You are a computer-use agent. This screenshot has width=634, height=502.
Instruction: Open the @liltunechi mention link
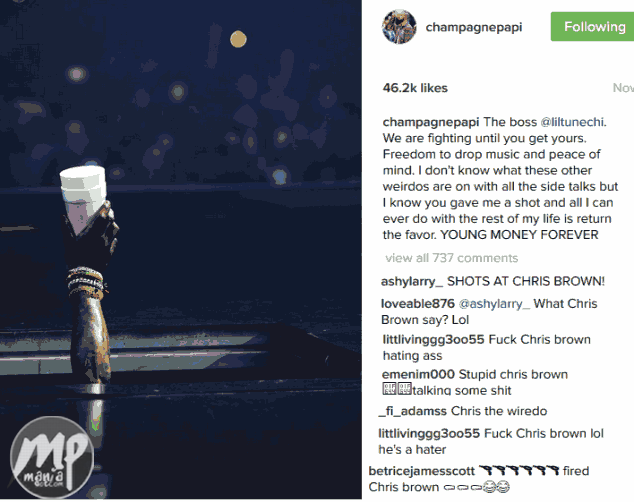(573, 122)
